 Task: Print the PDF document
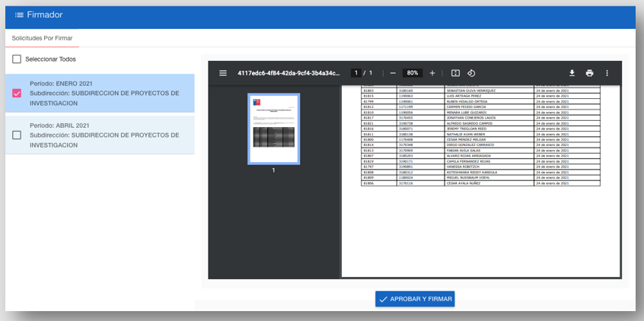(590, 73)
